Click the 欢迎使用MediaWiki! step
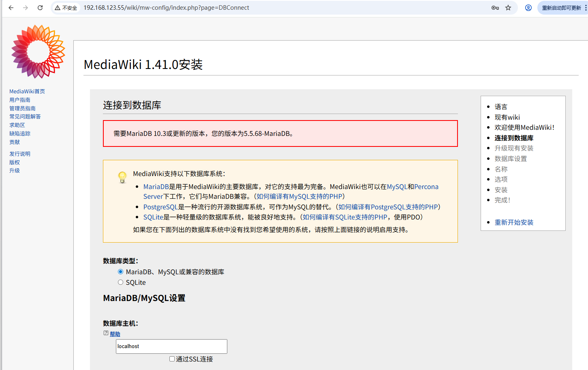The image size is (588, 370). tap(524, 127)
